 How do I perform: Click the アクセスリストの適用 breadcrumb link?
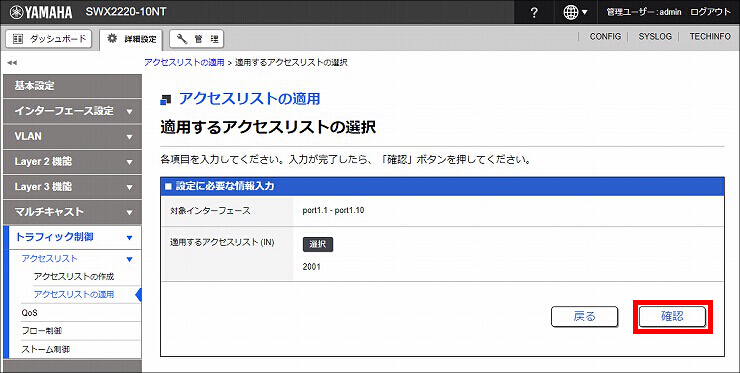(x=185, y=62)
